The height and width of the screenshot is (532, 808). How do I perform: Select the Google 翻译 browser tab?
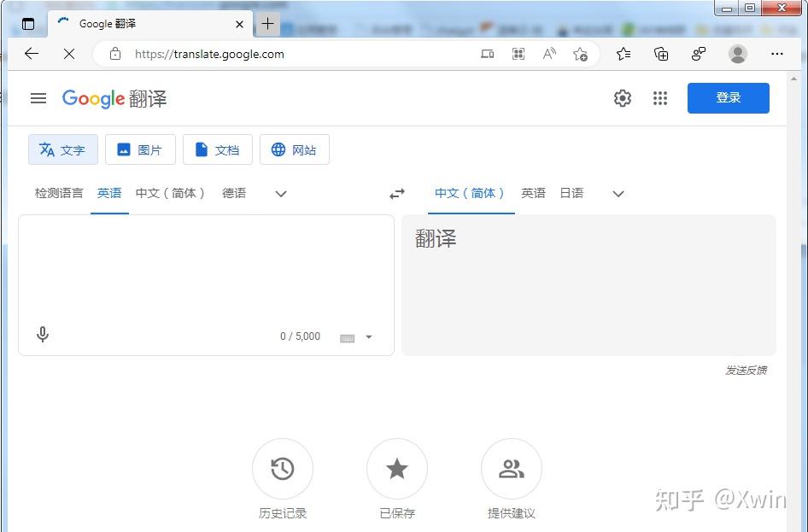pos(150,24)
